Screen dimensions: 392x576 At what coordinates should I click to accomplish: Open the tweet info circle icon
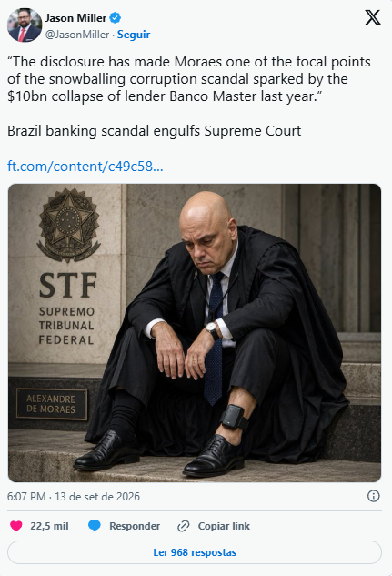point(373,496)
